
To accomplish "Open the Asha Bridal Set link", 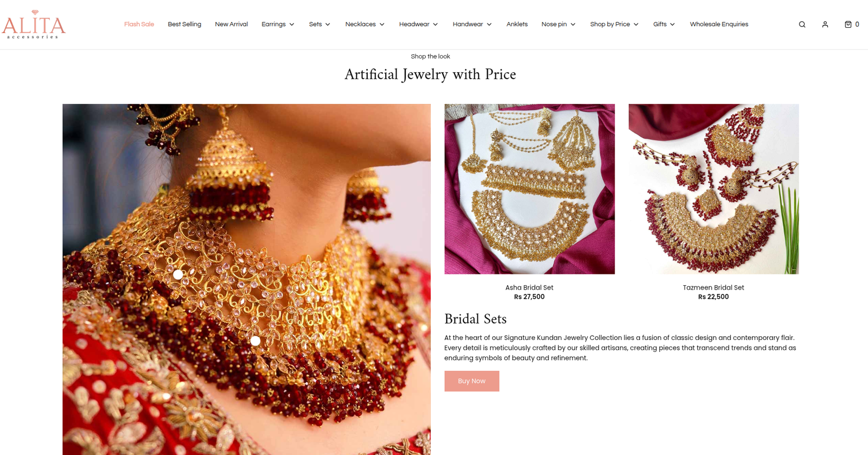I will 529,287.
